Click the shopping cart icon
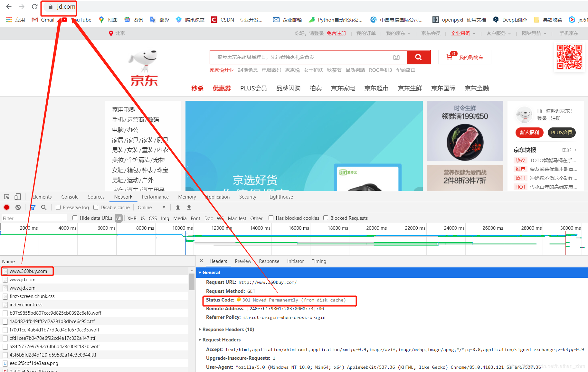The image size is (588, 372). click(449, 57)
